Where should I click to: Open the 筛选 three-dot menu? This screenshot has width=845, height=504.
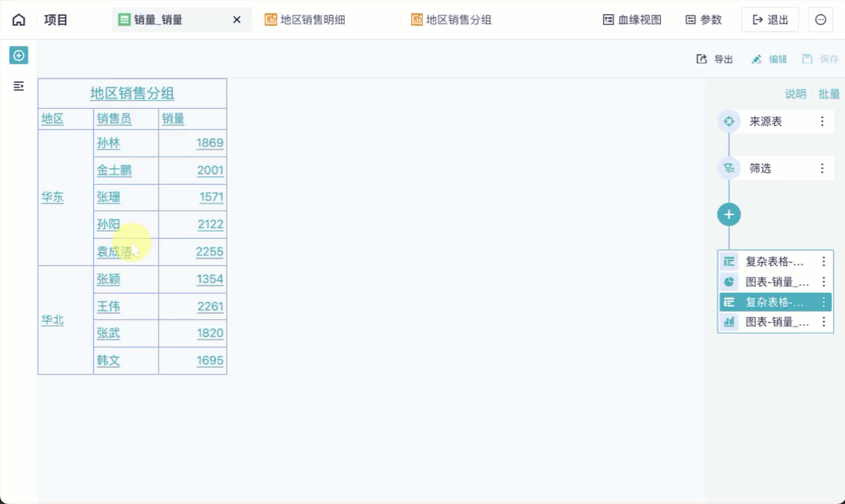tap(822, 168)
